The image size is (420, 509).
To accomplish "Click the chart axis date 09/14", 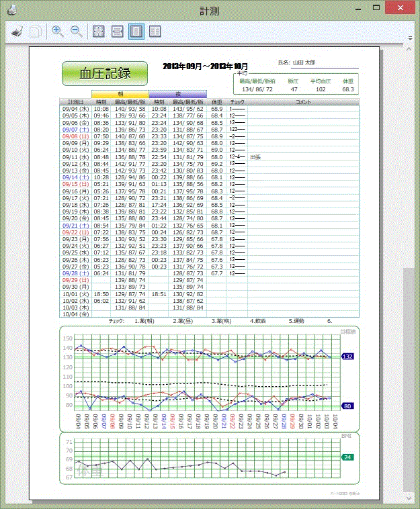I will [164, 421].
